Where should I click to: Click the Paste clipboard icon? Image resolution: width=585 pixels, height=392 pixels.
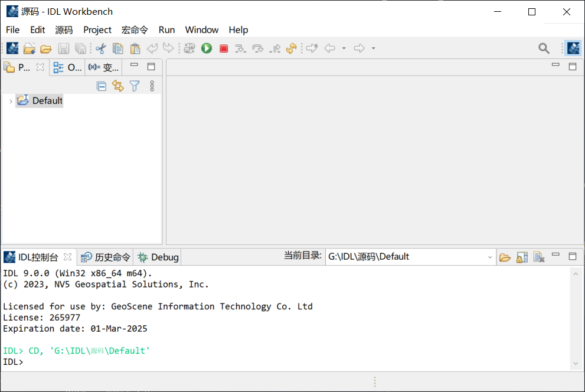[135, 48]
